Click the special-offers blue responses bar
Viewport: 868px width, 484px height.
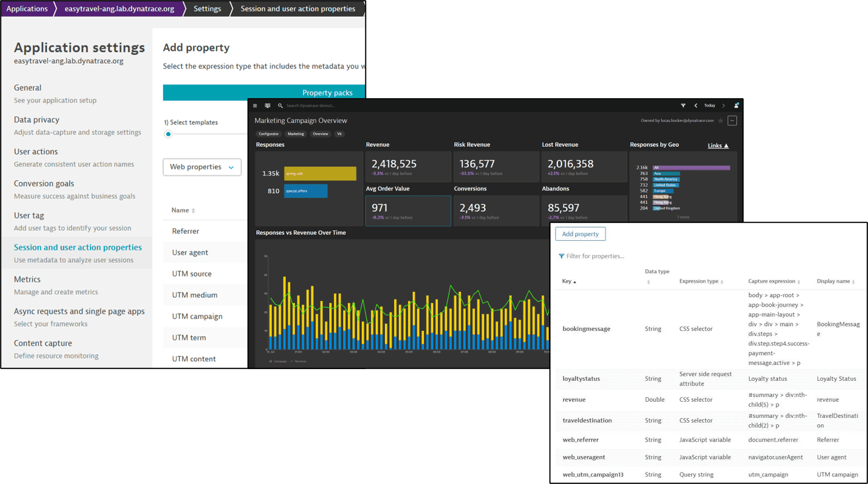(305, 191)
